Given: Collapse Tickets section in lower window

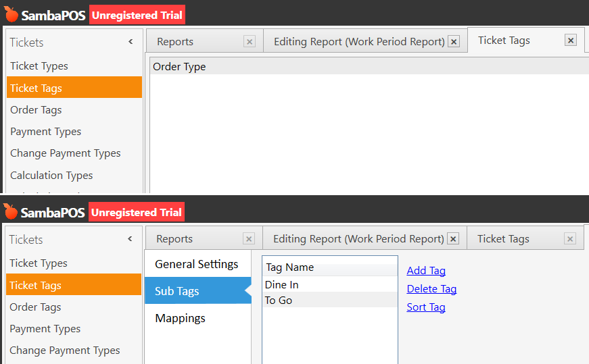Looking at the screenshot, I should tap(130, 238).
